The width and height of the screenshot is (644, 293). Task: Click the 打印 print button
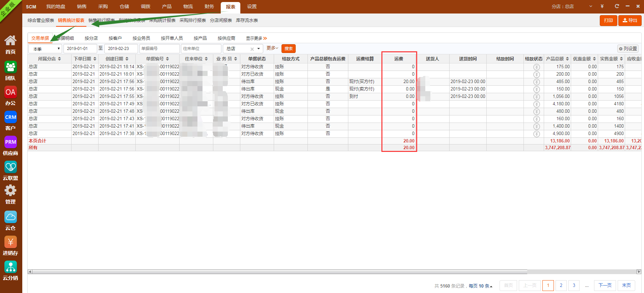(x=608, y=20)
